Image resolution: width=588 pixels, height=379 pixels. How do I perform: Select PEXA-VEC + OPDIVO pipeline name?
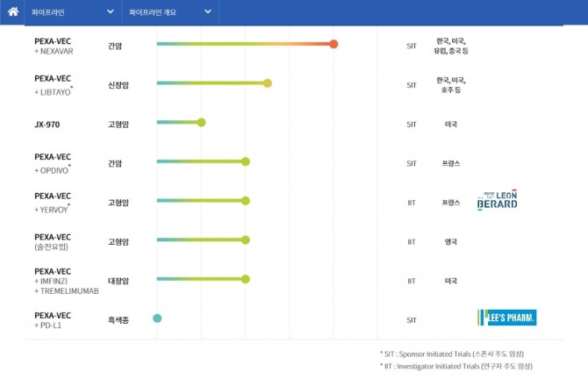(x=53, y=164)
